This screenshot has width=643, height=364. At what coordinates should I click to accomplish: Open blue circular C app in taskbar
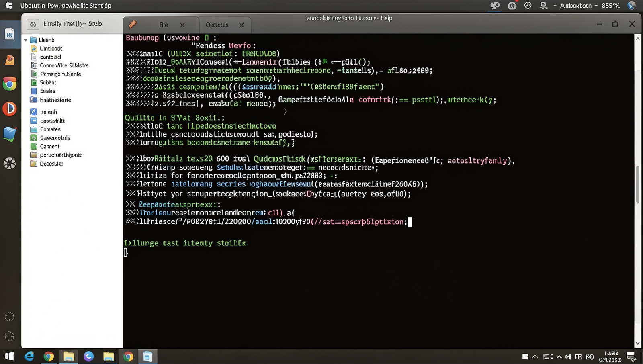(x=88, y=356)
